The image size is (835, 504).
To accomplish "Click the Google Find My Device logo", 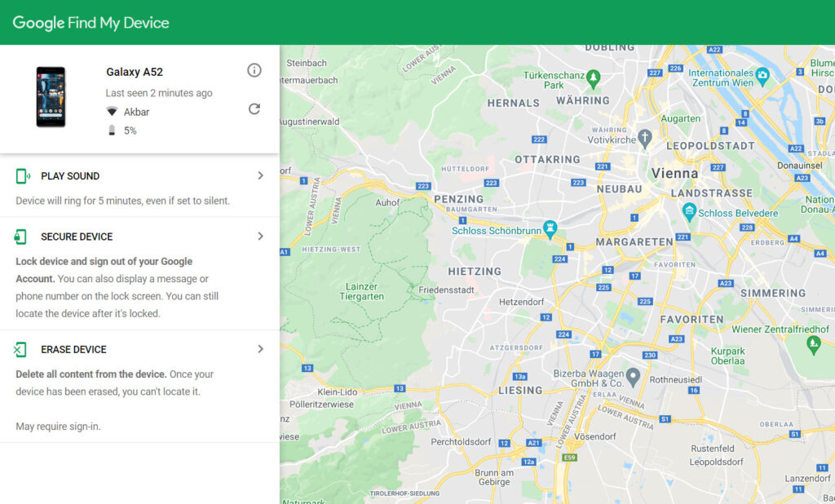I will point(91,23).
